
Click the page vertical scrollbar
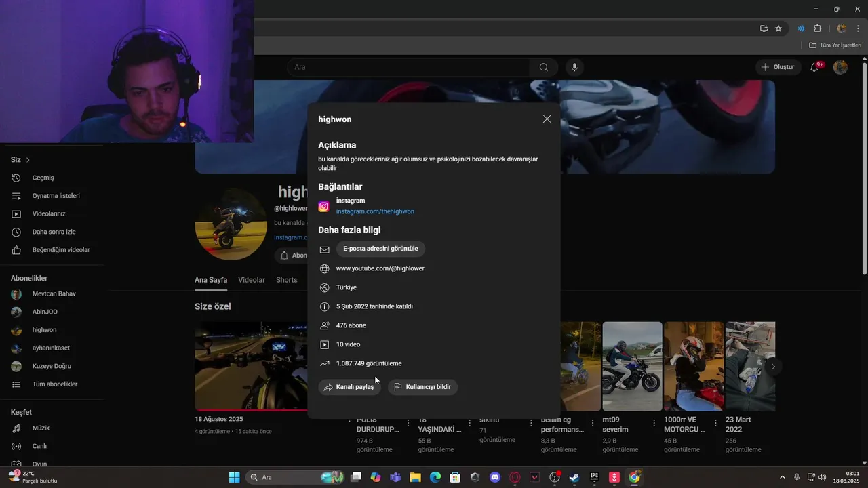click(864, 169)
